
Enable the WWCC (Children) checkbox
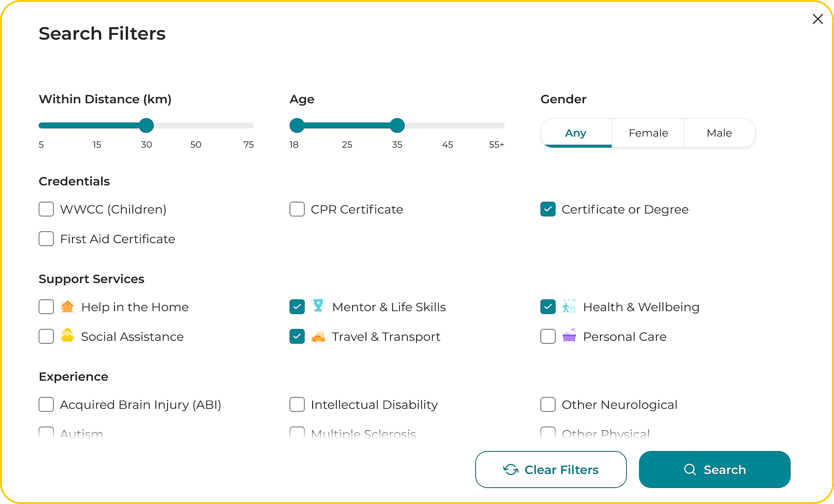click(x=46, y=209)
